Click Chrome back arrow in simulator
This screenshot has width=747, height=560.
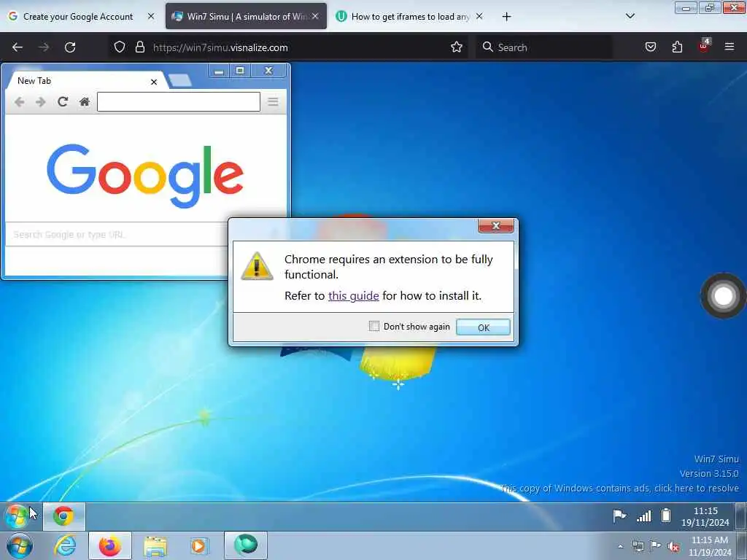click(20, 102)
